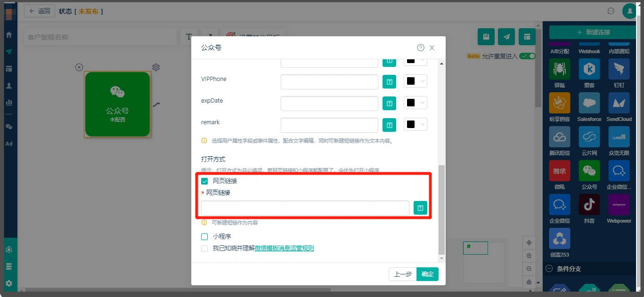
Task: Click the text icon beside 网页链接 input
Action: [420, 208]
